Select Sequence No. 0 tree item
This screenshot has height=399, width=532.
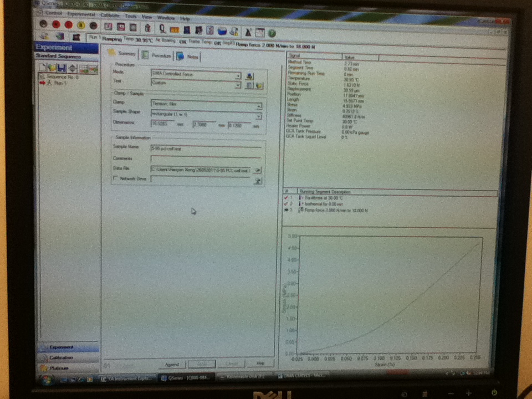point(63,77)
